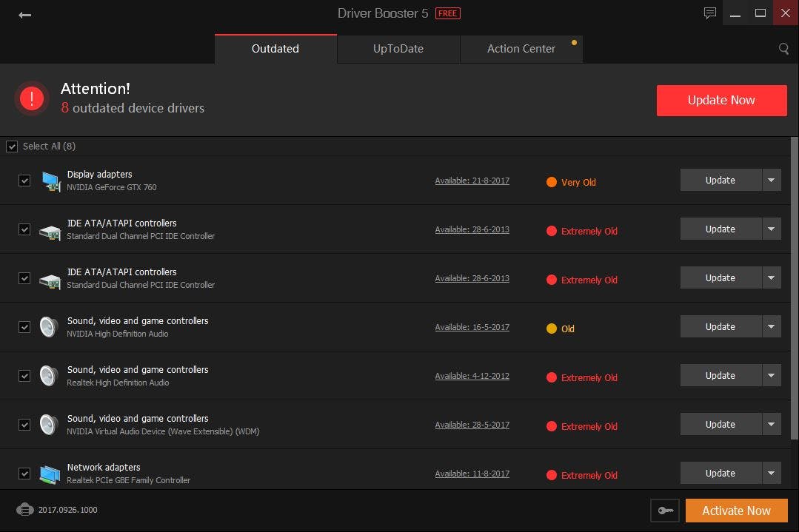Click the red status dot for NVIDIA Virtual Audio Device
Image resolution: width=799 pixels, height=532 pixels.
tap(552, 426)
